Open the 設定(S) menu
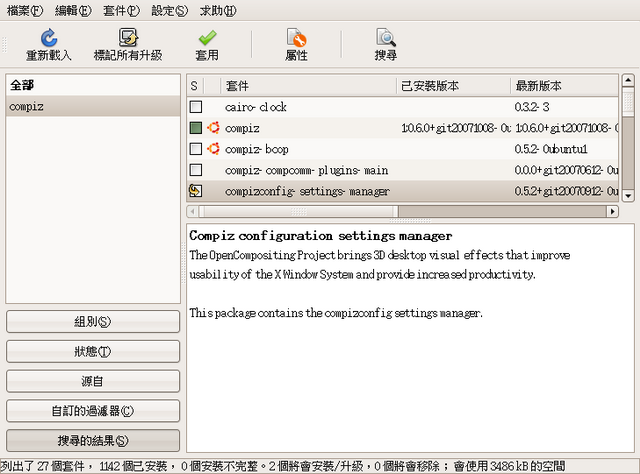The width and height of the screenshot is (640, 474). coord(169,11)
